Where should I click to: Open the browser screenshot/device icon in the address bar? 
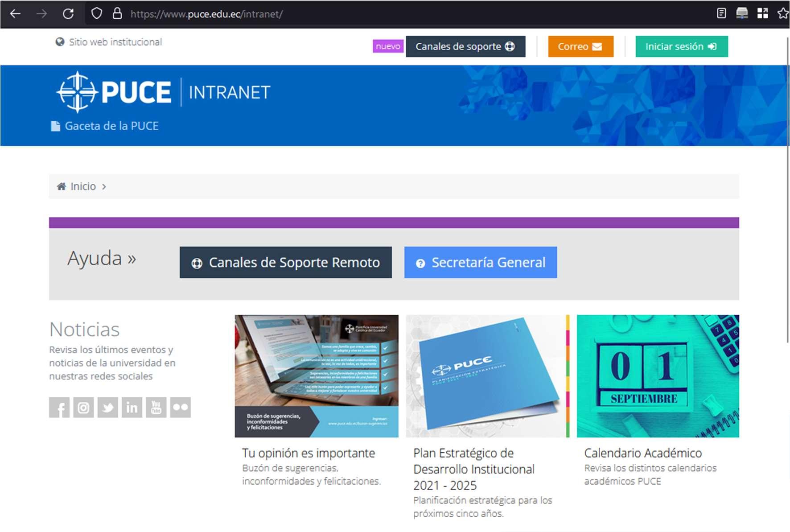(742, 13)
